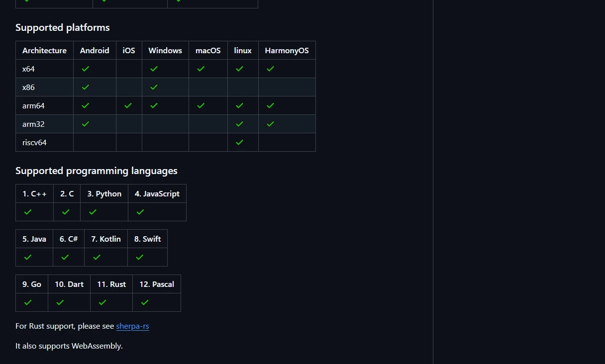Click the x86 Windows checkmark
This screenshot has width=605, height=364.
(154, 88)
